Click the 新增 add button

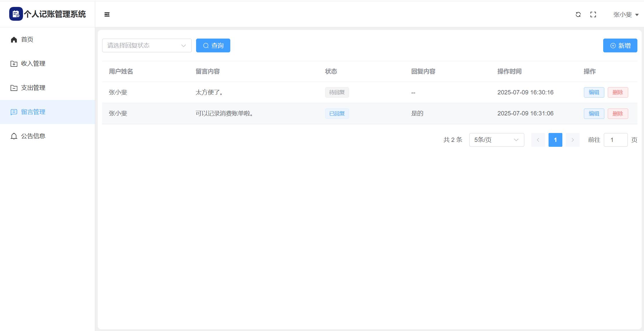click(x=620, y=45)
